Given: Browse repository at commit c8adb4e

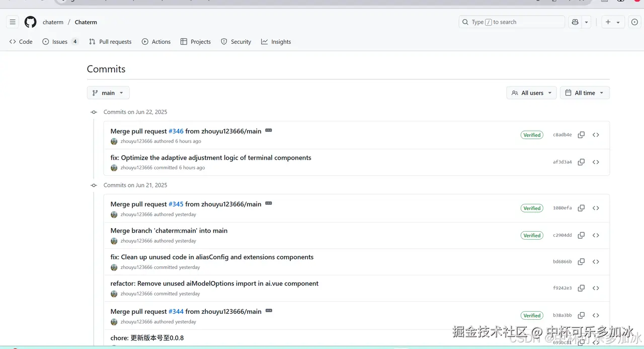Looking at the screenshot, I should (596, 135).
